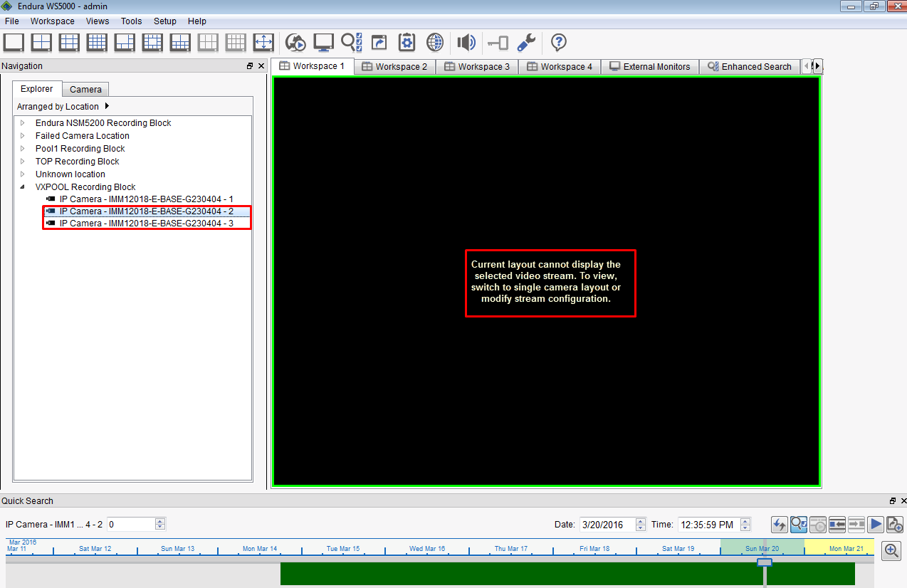Collapse the VXPOOL Recording Block node

click(x=23, y=187)
